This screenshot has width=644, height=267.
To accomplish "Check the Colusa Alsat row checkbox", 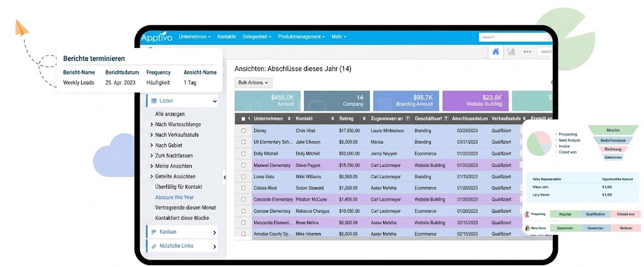I will click(243, 188).
